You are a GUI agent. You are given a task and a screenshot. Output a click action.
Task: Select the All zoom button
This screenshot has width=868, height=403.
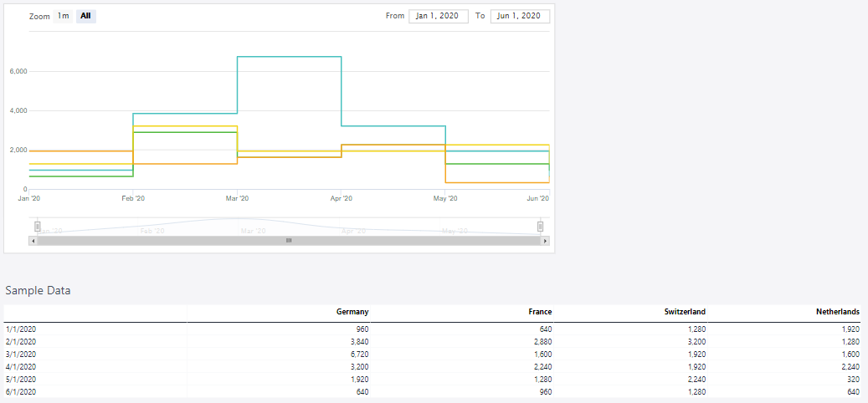point(85,16)
